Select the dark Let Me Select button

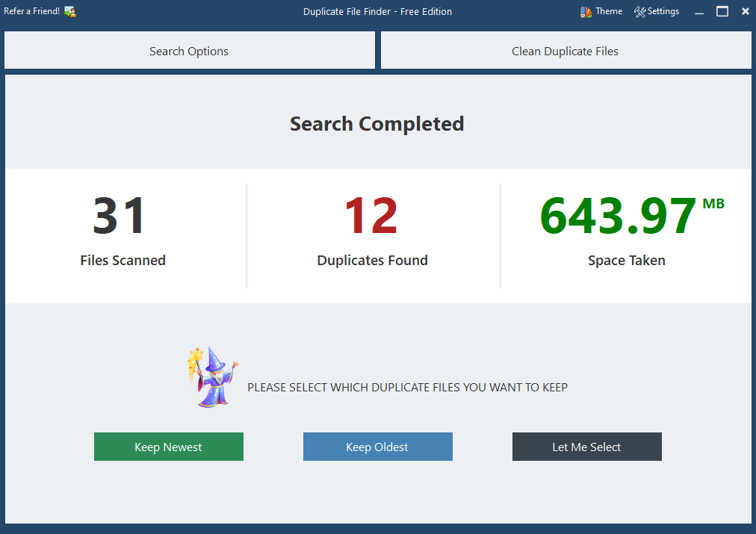coord(586,447)
